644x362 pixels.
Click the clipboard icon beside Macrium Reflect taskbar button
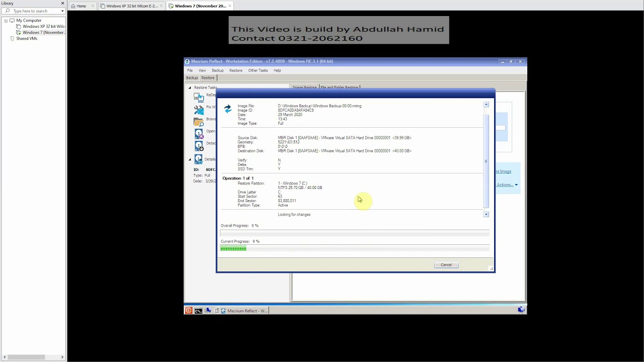pos(217,311)
